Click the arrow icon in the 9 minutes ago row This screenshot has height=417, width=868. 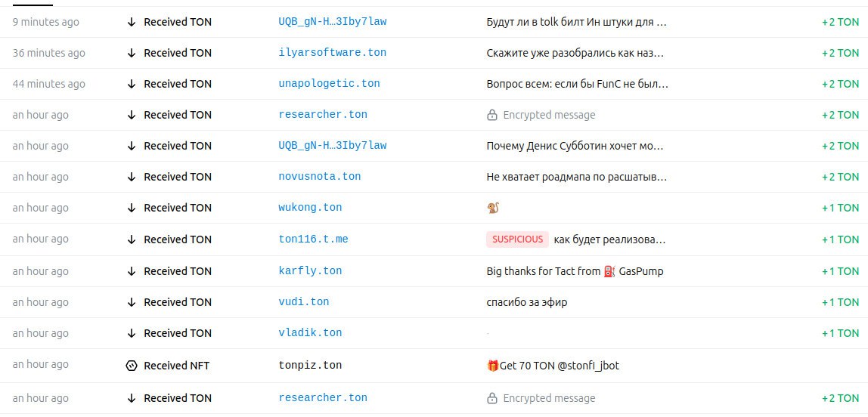132,22
